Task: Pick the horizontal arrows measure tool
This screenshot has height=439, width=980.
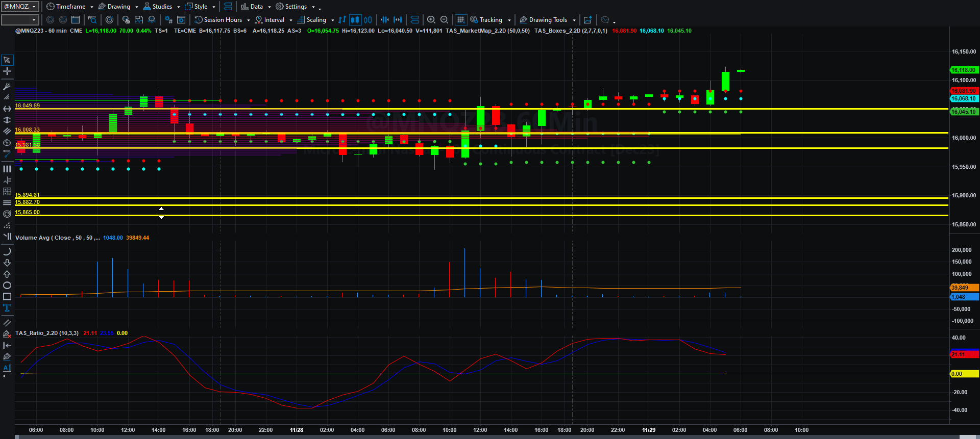Action: [x=7, y=109]
